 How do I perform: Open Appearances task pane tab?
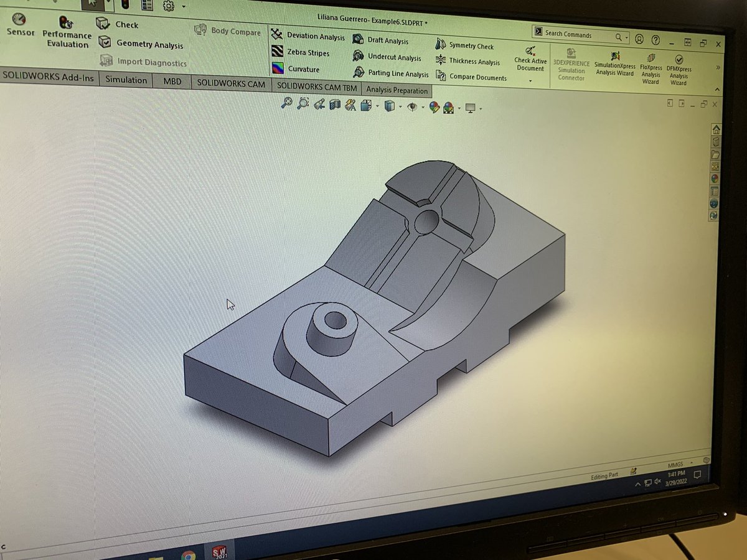pos(715,178)
